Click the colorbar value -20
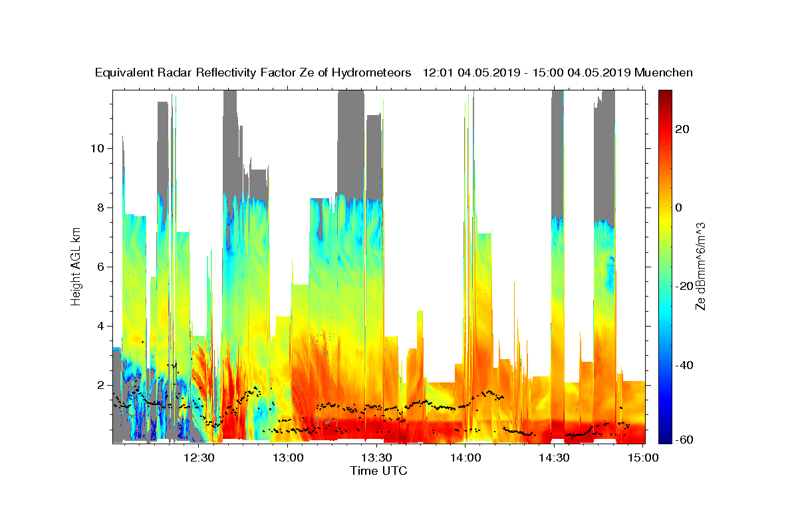 coord(685,287)
